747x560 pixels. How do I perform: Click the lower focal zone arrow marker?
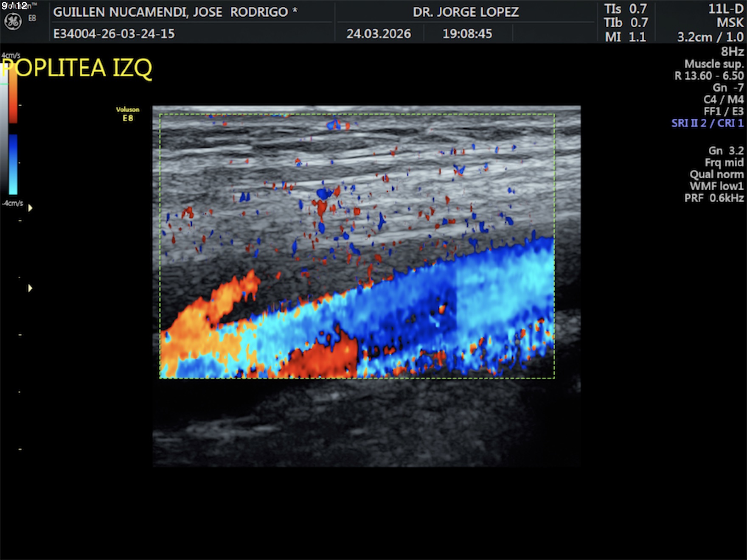[x=30, y=288]
